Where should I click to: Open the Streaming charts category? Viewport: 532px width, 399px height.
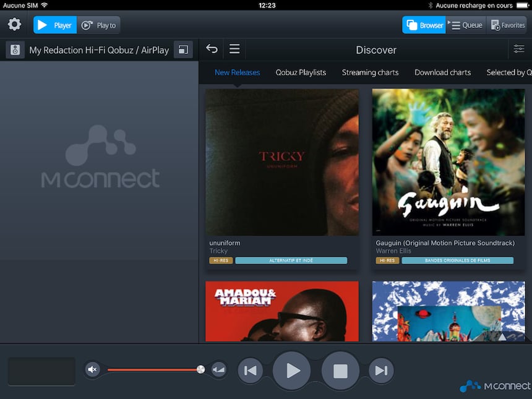click(x=370, y=72)
